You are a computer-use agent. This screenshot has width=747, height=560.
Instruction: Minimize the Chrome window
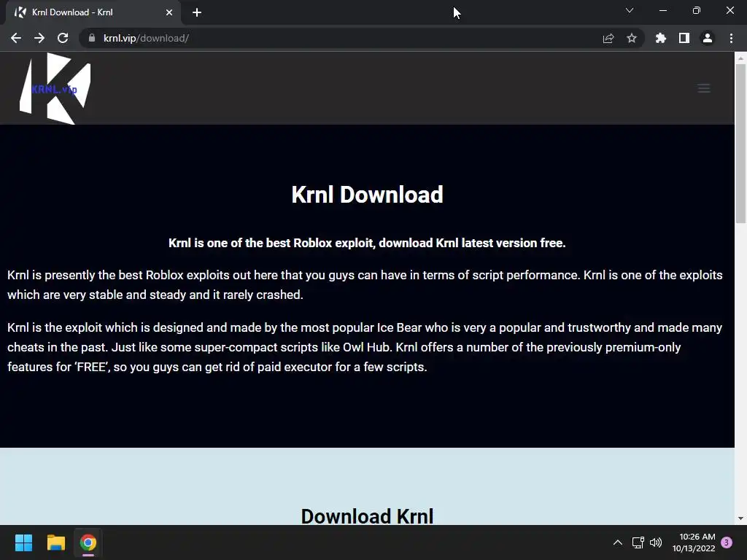(x=662, y=10)
